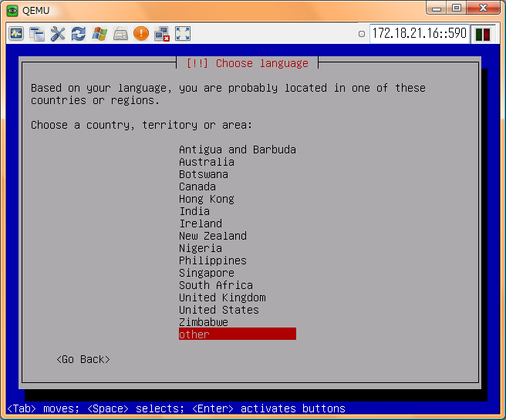Send Start key via Windows flag icon
The height and width of the screenshot is (420, 506).
pos(100,33)
